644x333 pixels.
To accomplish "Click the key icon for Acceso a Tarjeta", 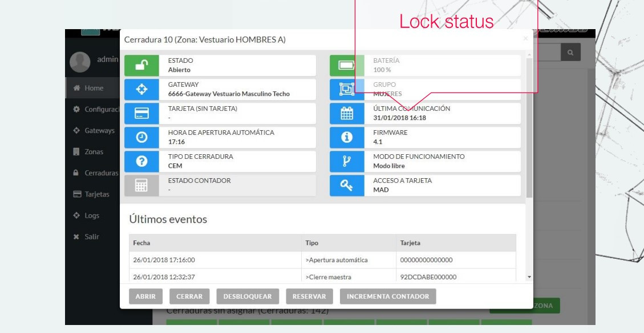I will coord(347,186).
